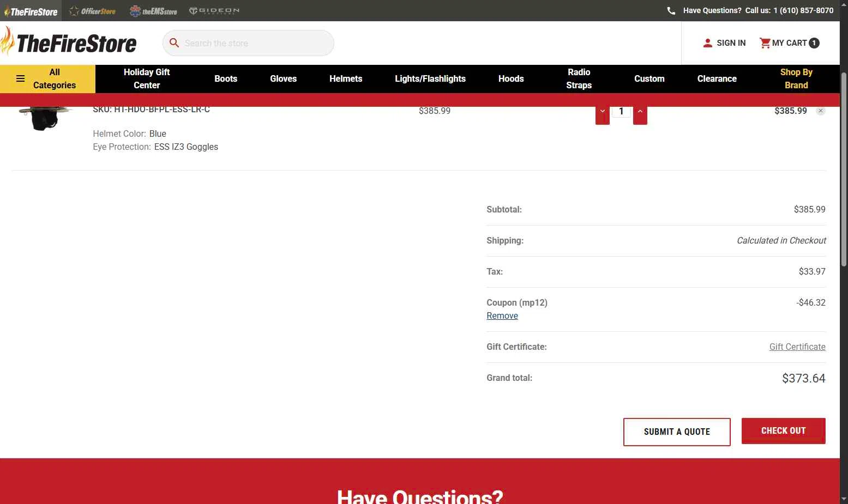Viewport: 848px width, 504px height.
Task: Click the search magnifier icon
Action: tap(175, 42)
